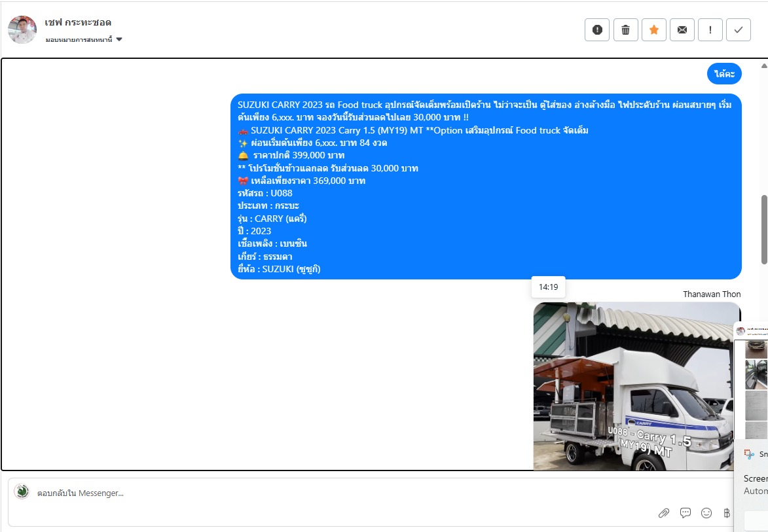
Task: Click the ได้ค่ะ message bubble
Action: (x=724, y=74)
